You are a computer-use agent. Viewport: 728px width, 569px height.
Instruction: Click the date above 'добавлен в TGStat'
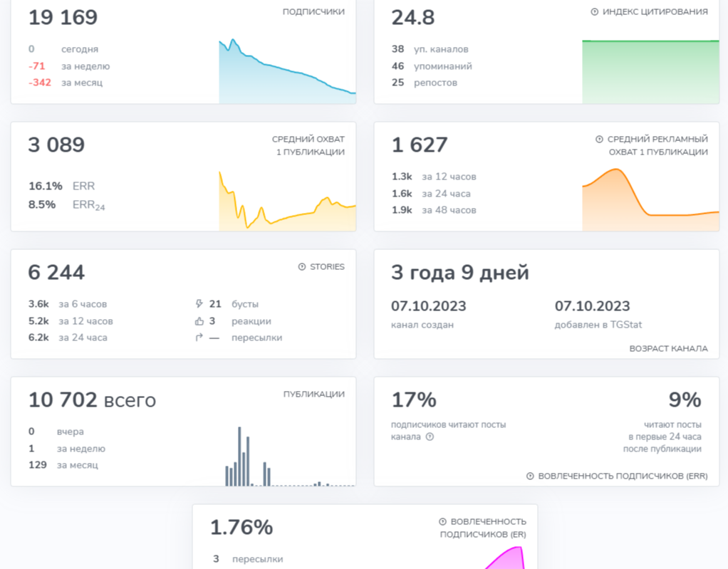(x=593, y=306)
